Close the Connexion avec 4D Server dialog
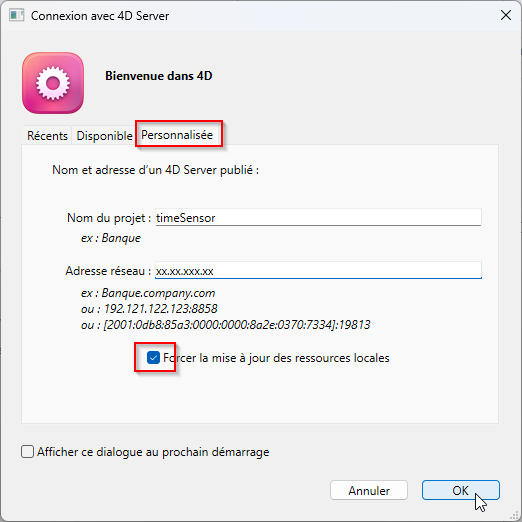 click(506, 15)
